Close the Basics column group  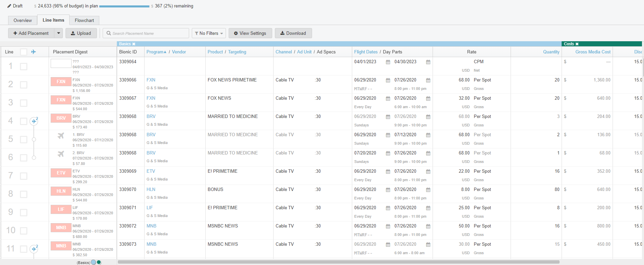click(x=134, y=44)
